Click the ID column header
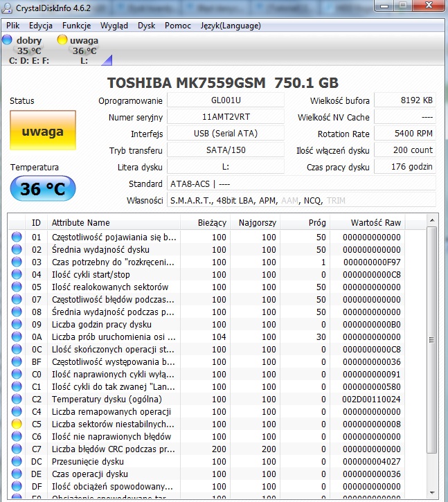The image size is (448, 502). pyautogui.click(x=36, y=222)
